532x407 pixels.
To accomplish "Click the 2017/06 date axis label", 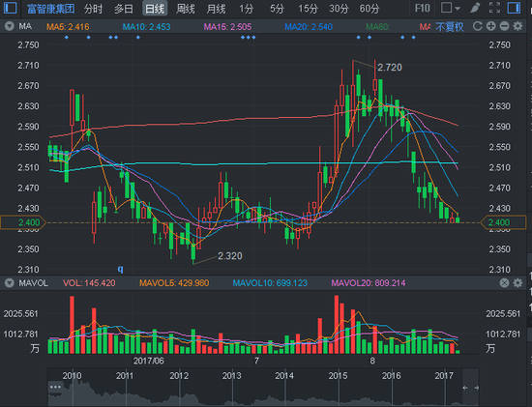I will (x=149, y=361).
